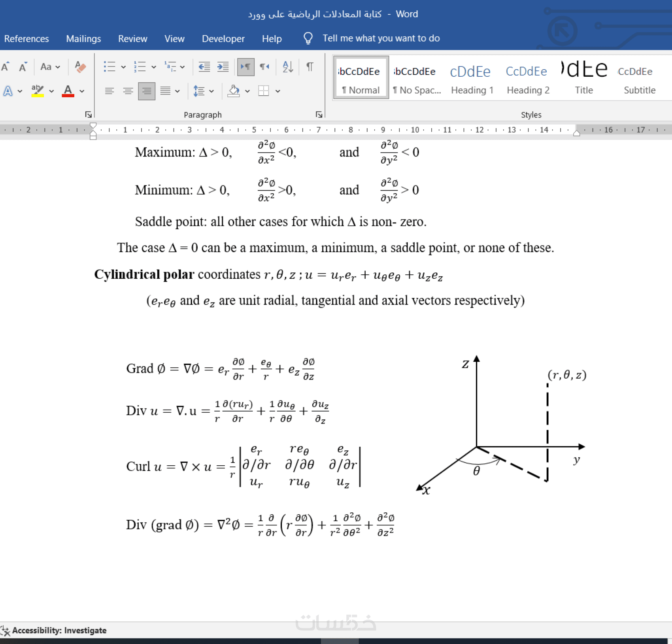Apply the Normal style
The height and width of the screenshot is (644, 672).
click(361, 77)
